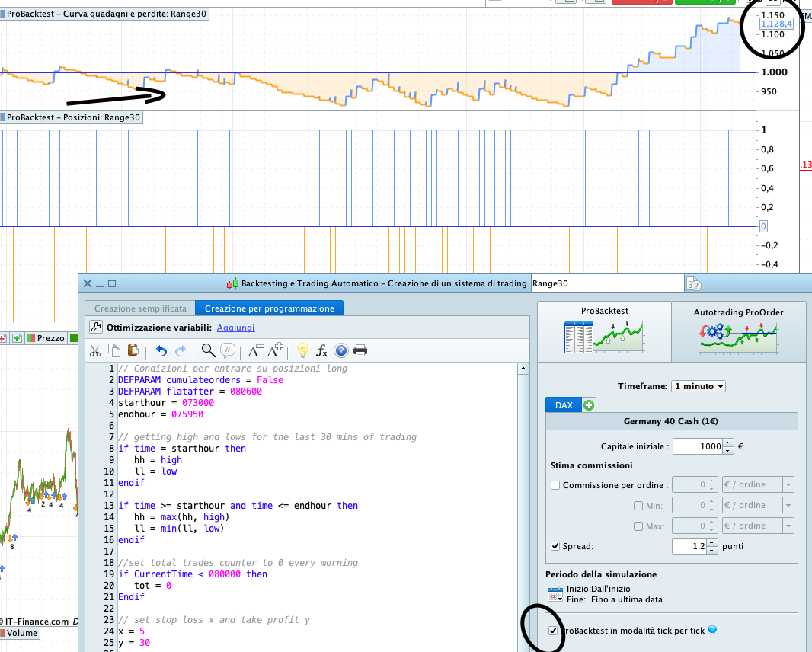This screenshot has width=812, height=652.
Task: Enable the Commissione per ordine checkbox
Action: pos(555,485)
